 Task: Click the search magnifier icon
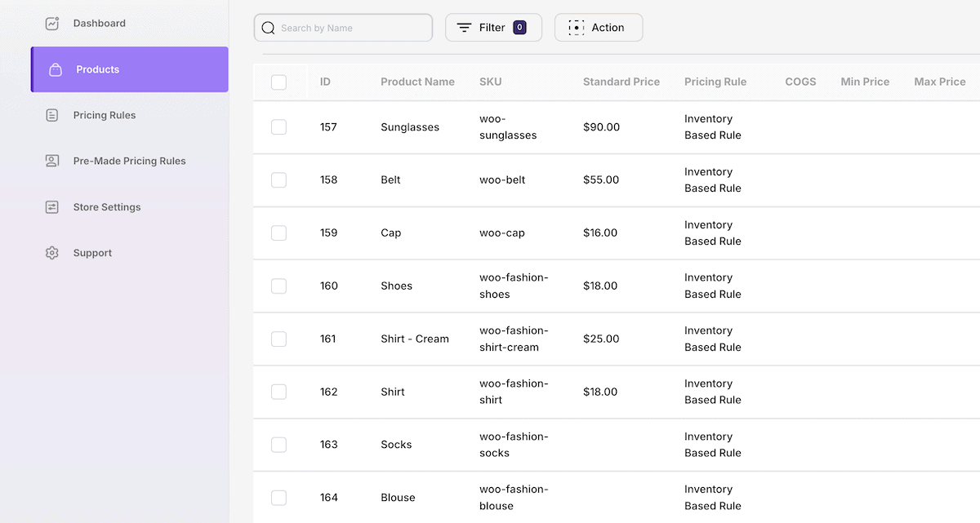(268, 28)
